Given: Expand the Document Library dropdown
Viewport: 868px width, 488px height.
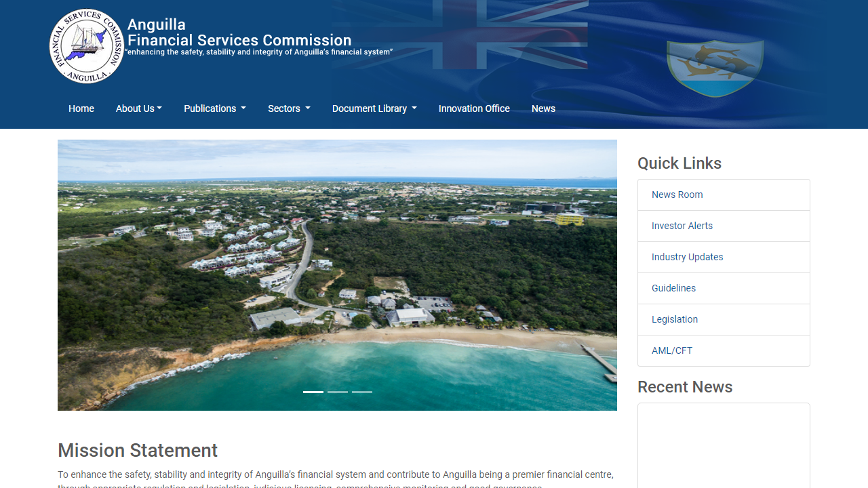Looking at the screenshot, I should [374, 108].
